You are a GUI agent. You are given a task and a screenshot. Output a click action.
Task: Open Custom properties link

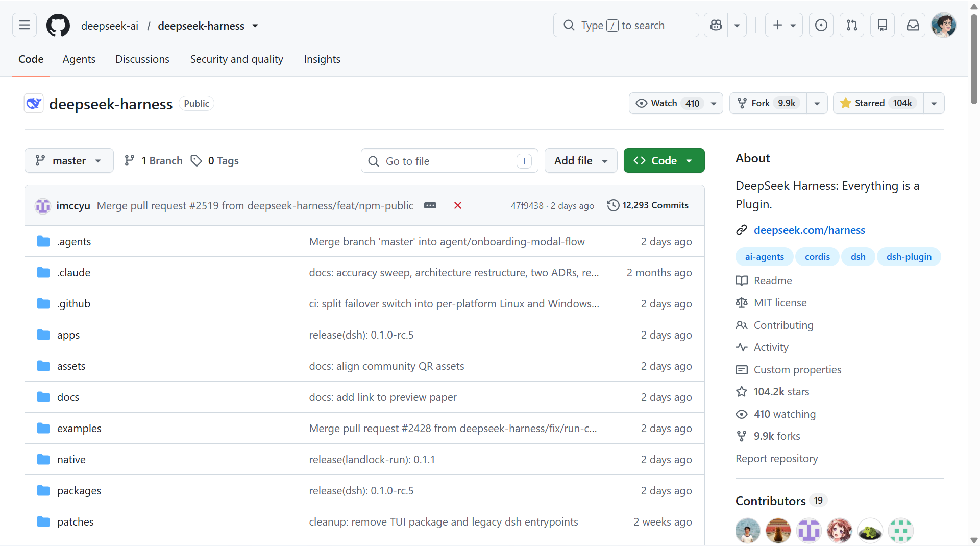(798, 370)
